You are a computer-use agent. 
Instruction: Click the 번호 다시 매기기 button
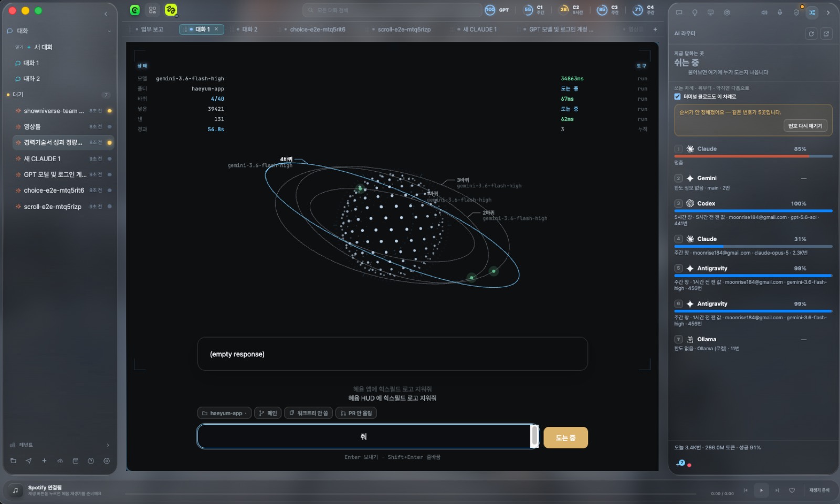805,126
